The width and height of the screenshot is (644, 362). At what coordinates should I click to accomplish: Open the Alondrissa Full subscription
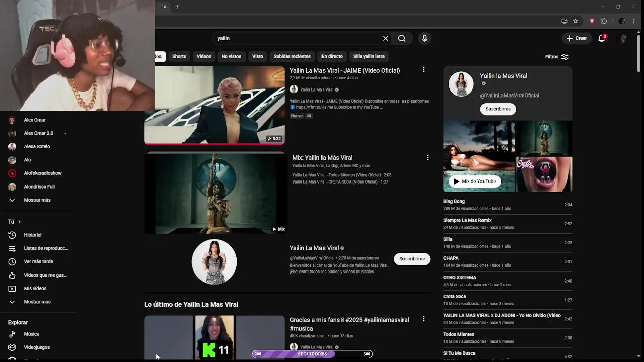point(38,187)
